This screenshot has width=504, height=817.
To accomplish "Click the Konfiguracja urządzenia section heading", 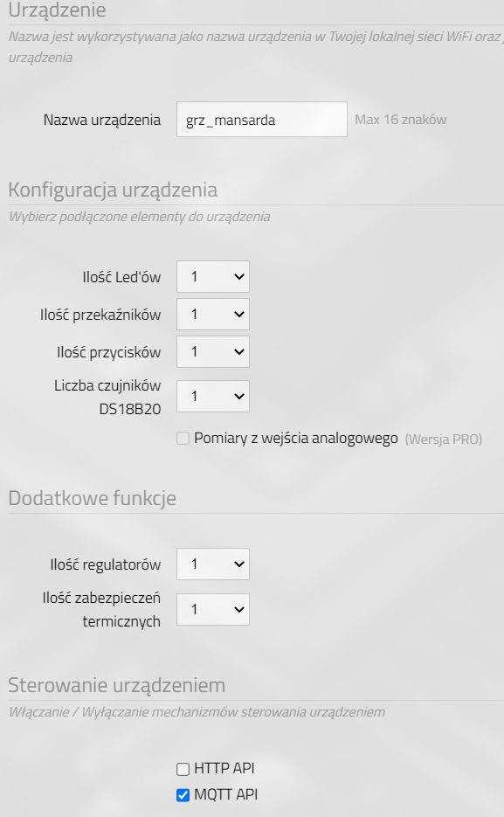I will (x=113, y=190).
